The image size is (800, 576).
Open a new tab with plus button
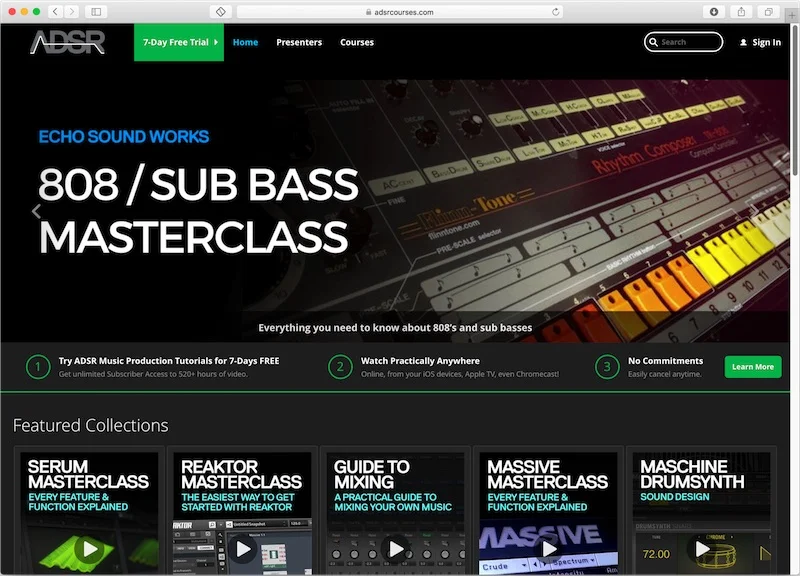coord(792,15)
